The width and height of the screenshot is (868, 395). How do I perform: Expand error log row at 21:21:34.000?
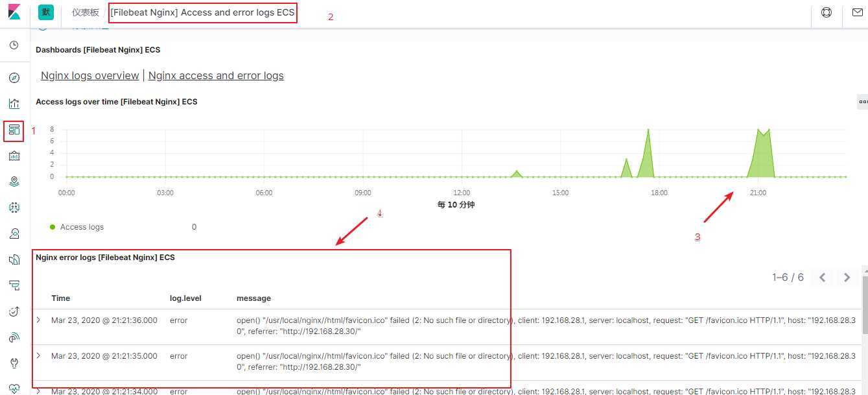[39, 391]
